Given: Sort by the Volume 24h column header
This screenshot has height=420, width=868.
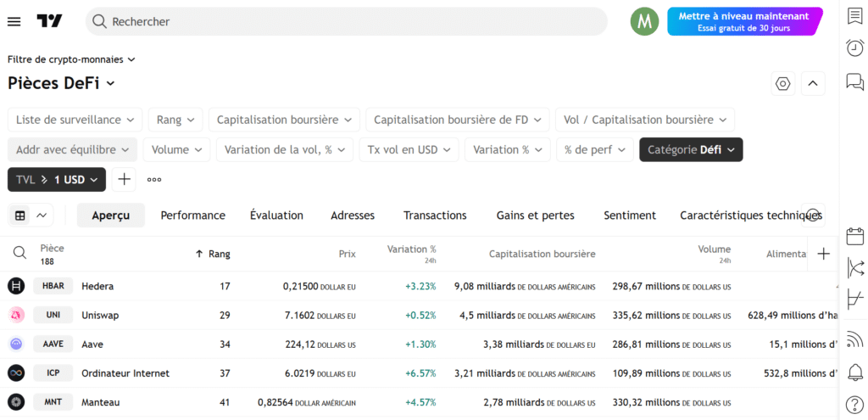Looking at the screenshot, I should point(714,254).
